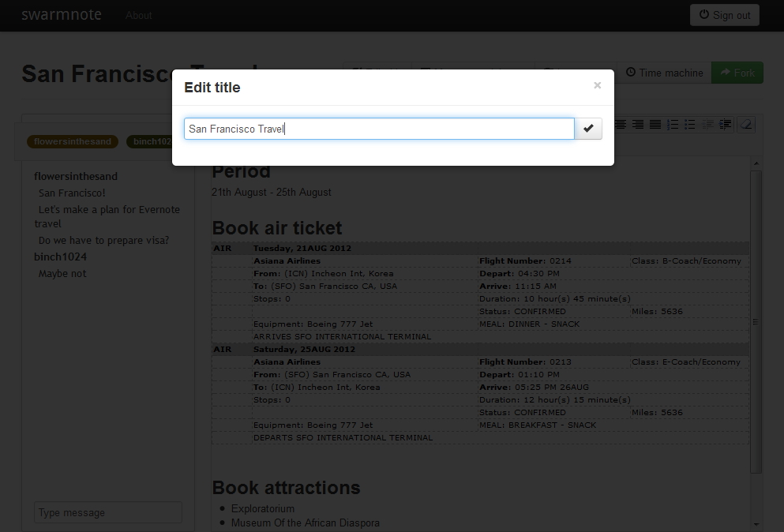Justify text with the toolbar icon
The height and width of the screenshot is (532, 784).
pos(655,125)
